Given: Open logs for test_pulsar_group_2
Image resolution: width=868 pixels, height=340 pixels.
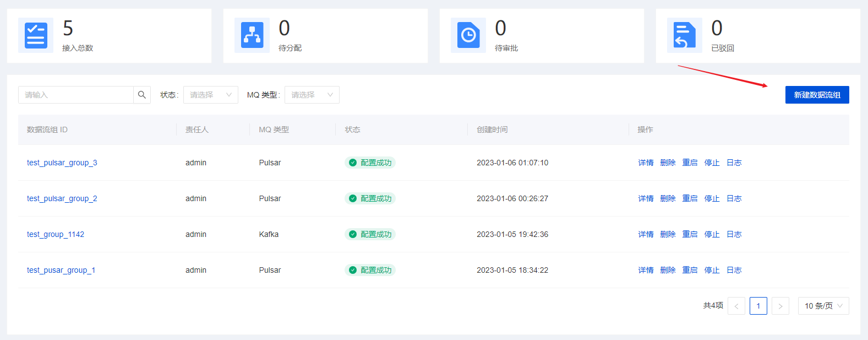Looking at the screenshot, I should (734, 198).
